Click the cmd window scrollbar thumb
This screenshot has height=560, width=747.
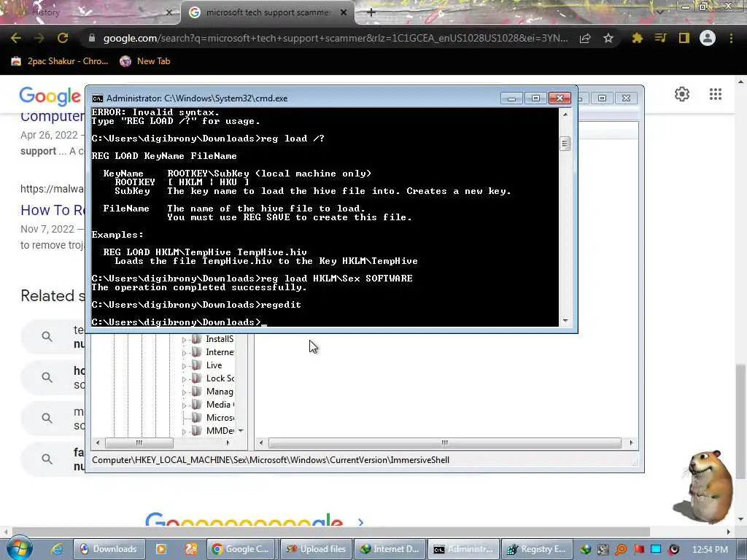click(x=565, y=144)
